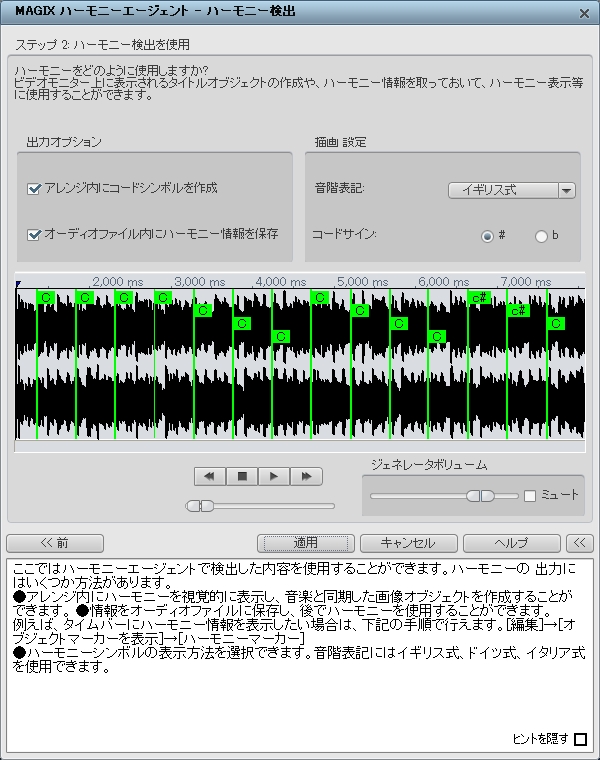This screenshot has width=600, height=760.
Task: Click the 7,000 ms ruler mark
Action: (x=526, y=282)
